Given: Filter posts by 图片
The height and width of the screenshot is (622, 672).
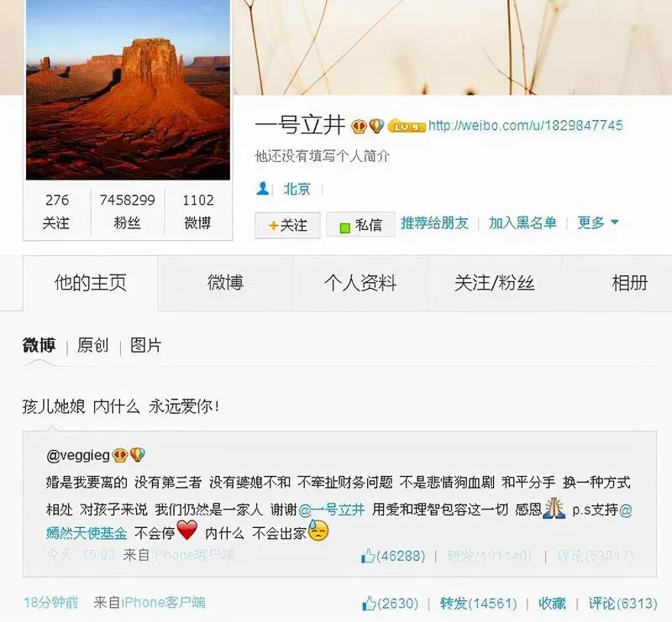Looking at the screenshot, I should 145,345.
